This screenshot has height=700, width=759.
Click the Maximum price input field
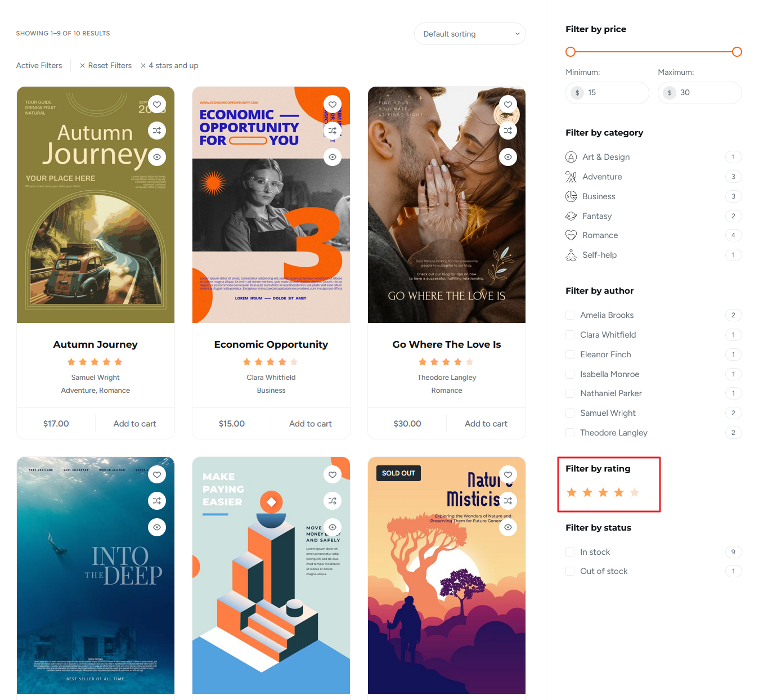707,93
